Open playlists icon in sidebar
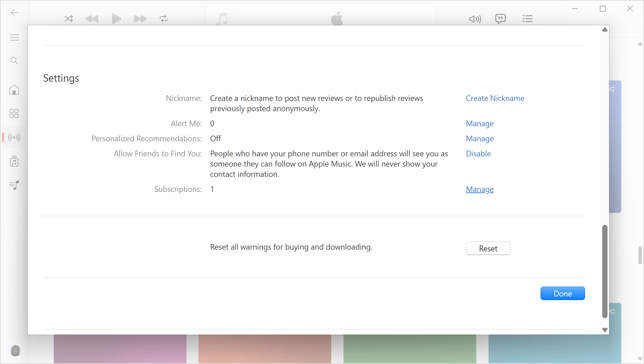The image size is (644, 364). point(14,185)
